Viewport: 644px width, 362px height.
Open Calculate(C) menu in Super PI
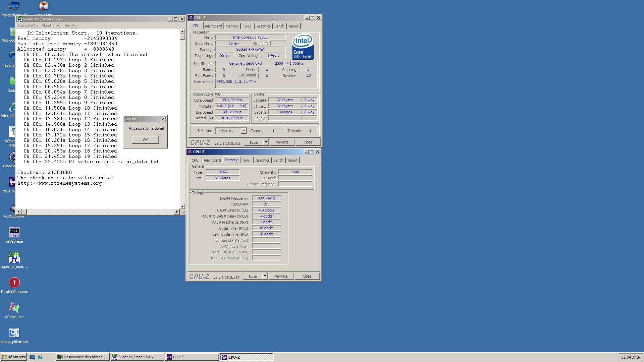tap(28, 25)
